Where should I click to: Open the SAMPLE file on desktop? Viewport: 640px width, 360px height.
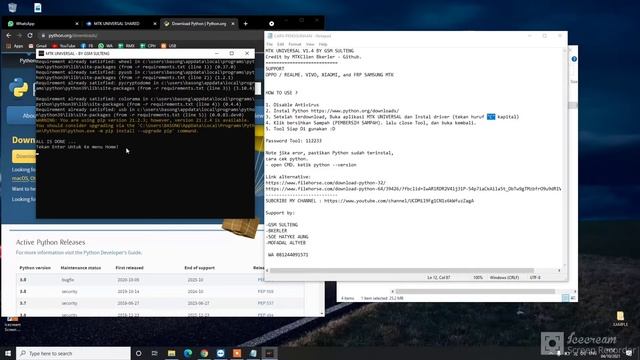coord(620,318)
